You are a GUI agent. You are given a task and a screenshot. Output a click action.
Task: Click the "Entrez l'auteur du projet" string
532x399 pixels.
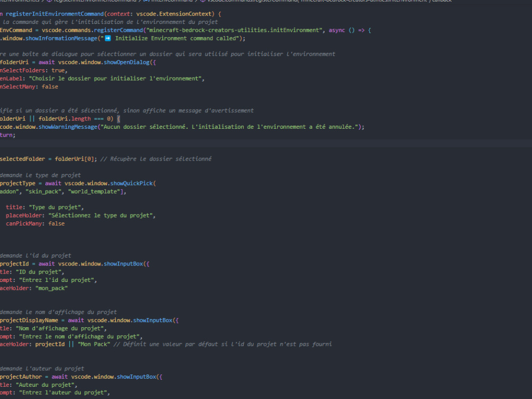click(63, 393)
